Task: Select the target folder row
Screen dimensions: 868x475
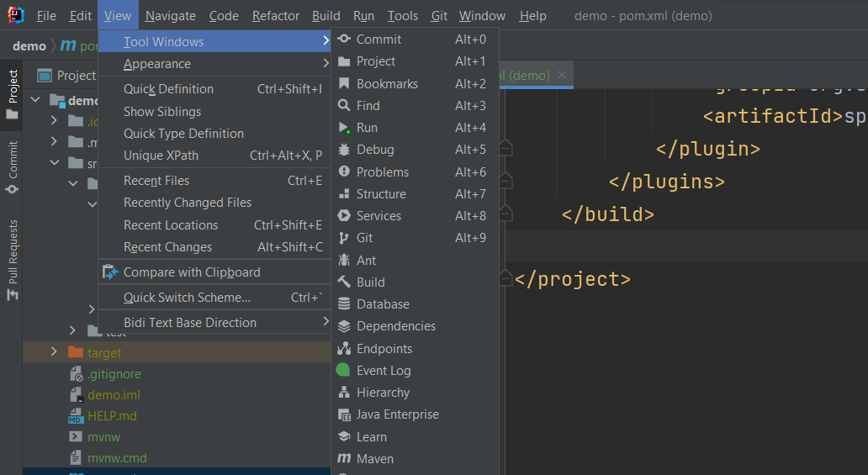Action: (x=177, y=352)
